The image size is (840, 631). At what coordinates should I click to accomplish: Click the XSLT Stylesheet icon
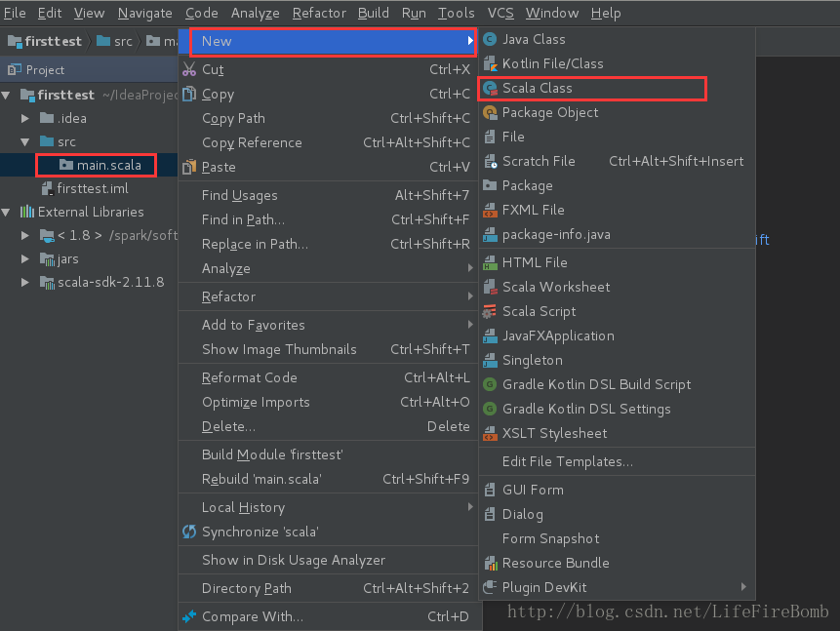490,433
